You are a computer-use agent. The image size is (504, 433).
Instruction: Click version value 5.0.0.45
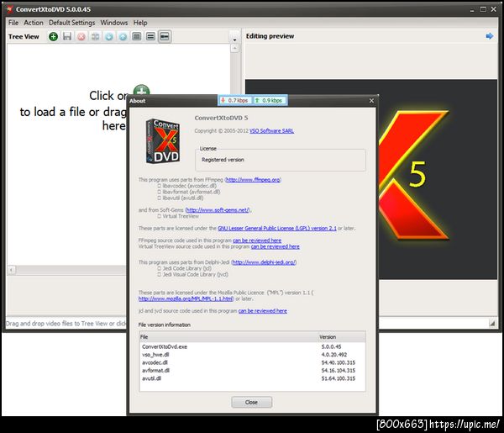coord(332,346)
